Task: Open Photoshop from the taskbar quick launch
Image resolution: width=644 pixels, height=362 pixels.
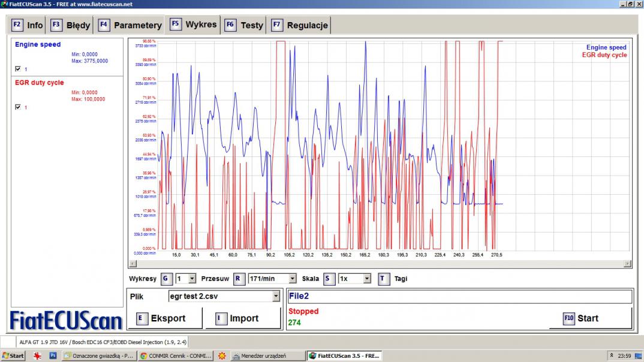Action: coord(53,355)
